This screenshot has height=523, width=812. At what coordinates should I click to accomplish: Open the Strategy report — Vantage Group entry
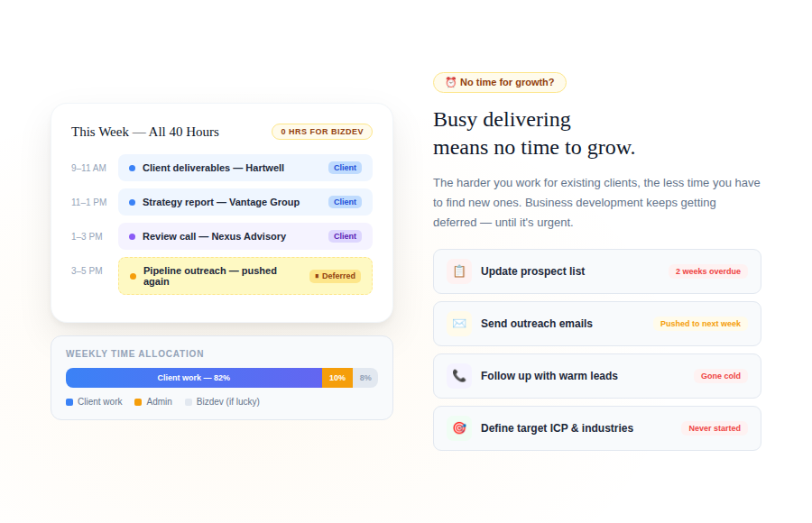pyautogui.click(x=221, y=202)
